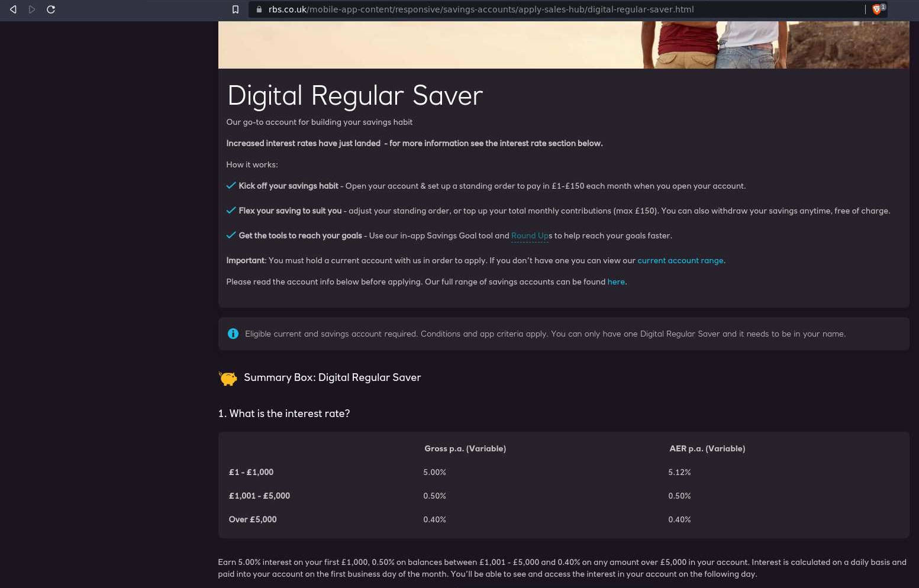919x588 pixels.
Task: Select the 'Over £5,000' row label
Action: [253, 519]
